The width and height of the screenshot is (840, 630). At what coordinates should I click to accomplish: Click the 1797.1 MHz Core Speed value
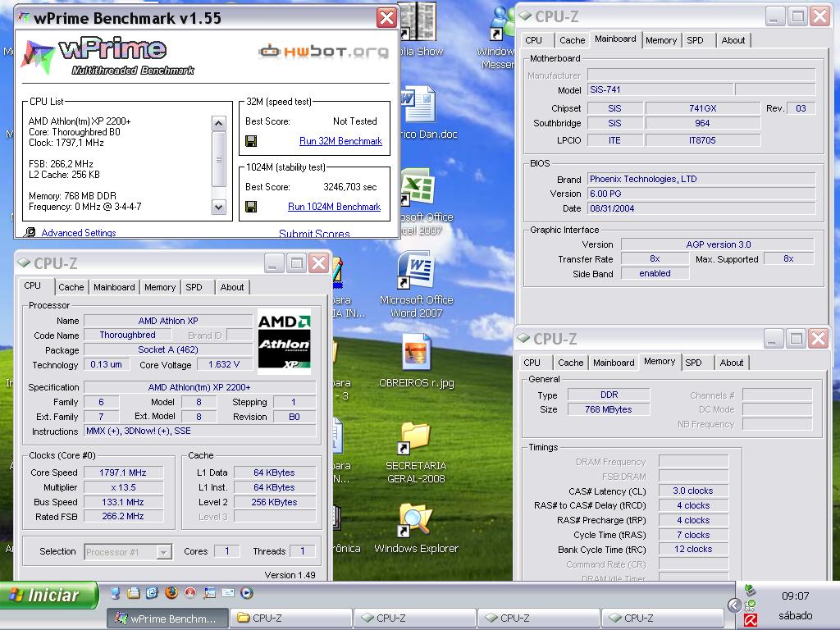click(123, 472)
